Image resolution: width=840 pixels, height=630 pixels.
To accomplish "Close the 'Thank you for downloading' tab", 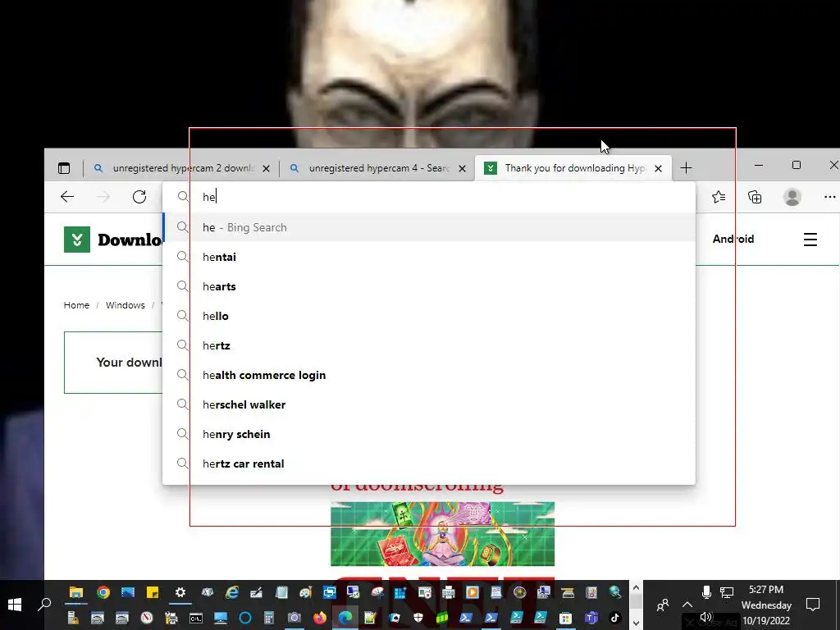I will pyautogui.click(x=659, y=168).
